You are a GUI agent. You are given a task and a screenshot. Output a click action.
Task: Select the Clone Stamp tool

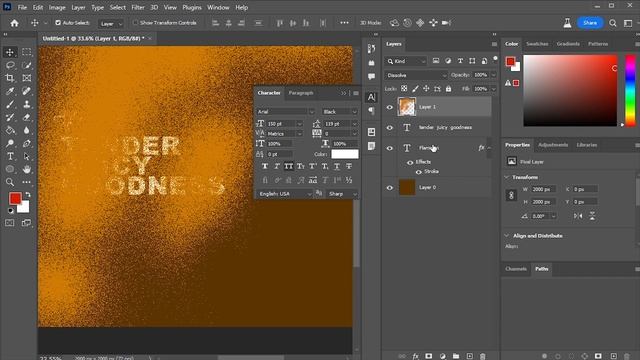coord(27,104)
